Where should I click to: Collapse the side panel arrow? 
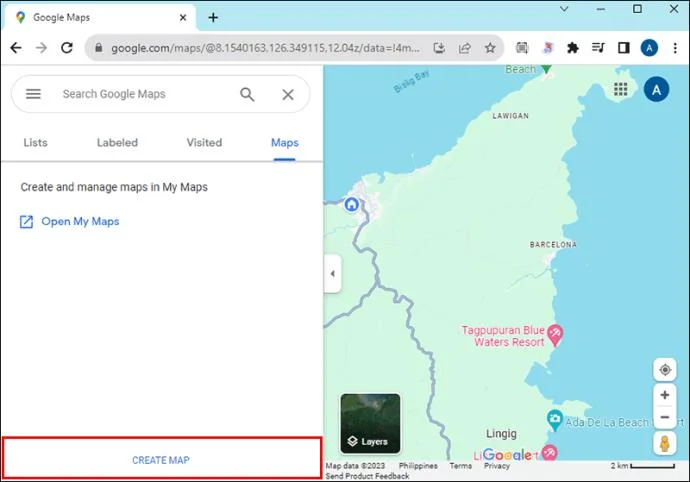(333, 273)
